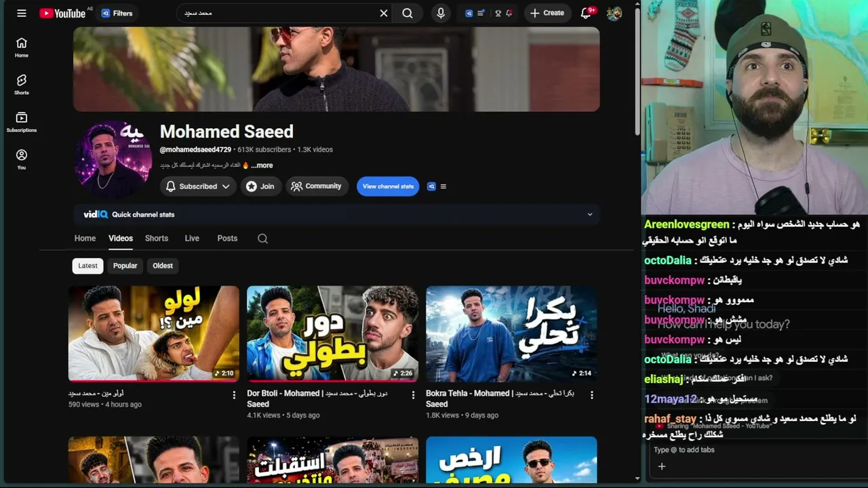Play the Dor Btoli video thumbnail

click(332, 333)
